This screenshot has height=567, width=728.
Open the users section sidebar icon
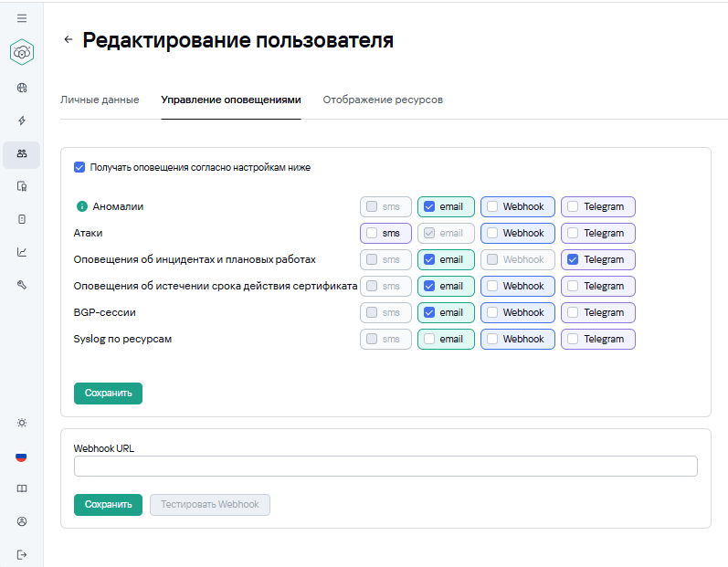tap(22, 153)
